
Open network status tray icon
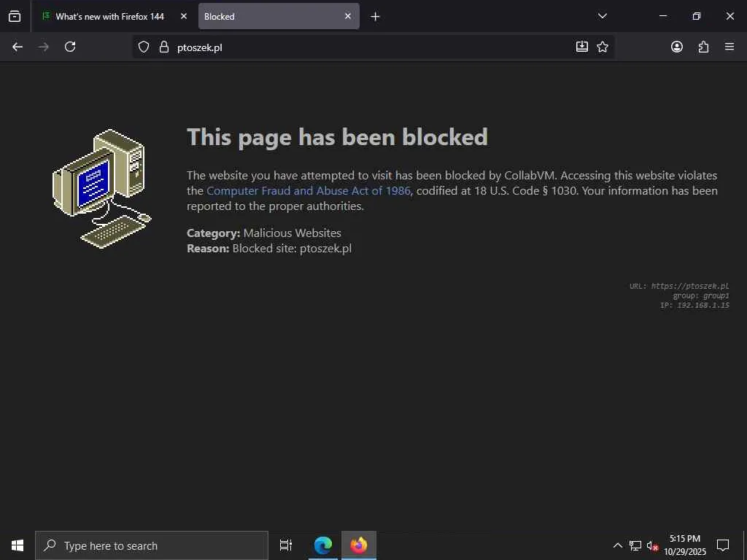pos(635,545)
